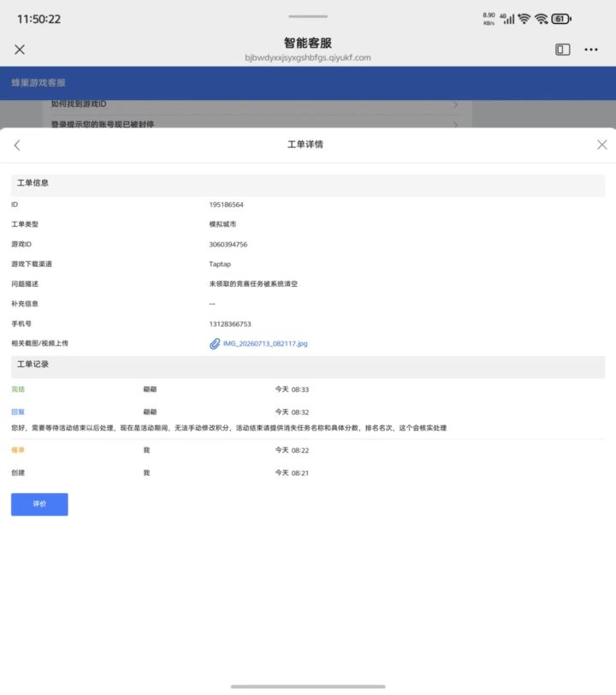Image resolution: width=616 pixels, height=695 pixels.
Task: Click the 模拟城市 ticket type value
Action: pyautogui.click(x=222, y=224)
